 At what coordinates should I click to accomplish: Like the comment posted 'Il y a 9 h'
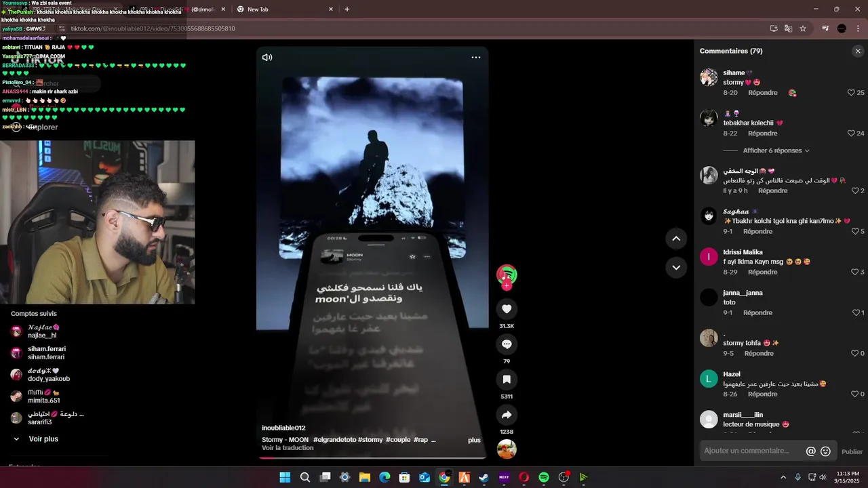pyautogui.click(x=854, y=190)
